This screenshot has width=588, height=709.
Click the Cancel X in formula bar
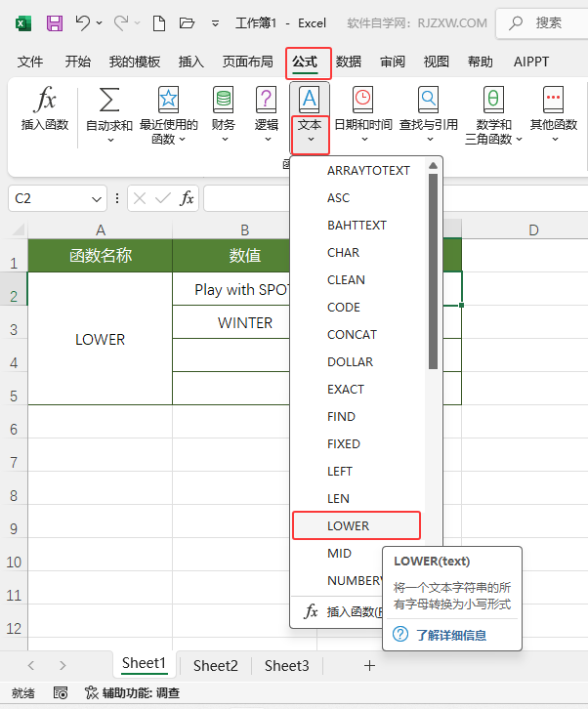140,198
